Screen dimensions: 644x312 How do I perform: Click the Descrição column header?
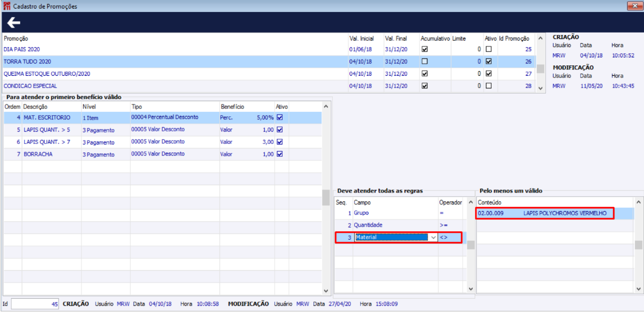(36, 107)
